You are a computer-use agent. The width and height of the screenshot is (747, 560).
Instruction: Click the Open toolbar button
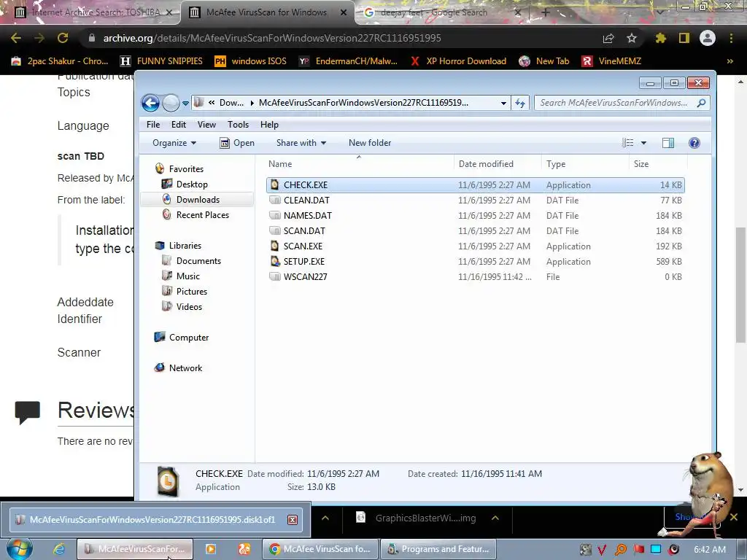click(x=237, y=143)
